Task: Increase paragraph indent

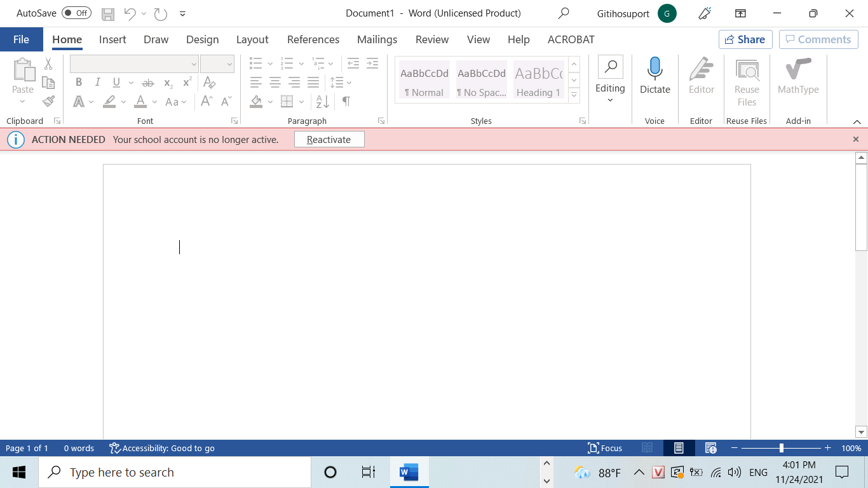Action: [372, 64]
